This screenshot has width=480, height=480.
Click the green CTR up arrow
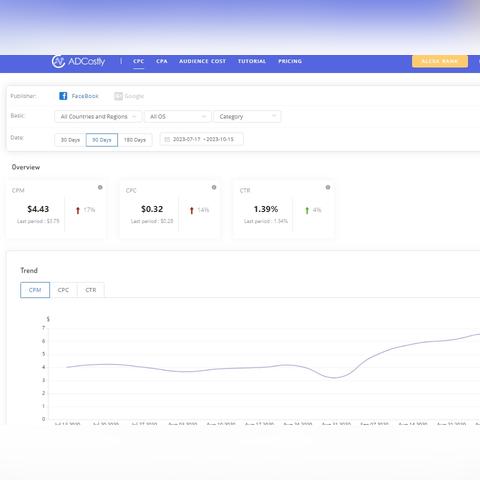[x=307, y=210]
